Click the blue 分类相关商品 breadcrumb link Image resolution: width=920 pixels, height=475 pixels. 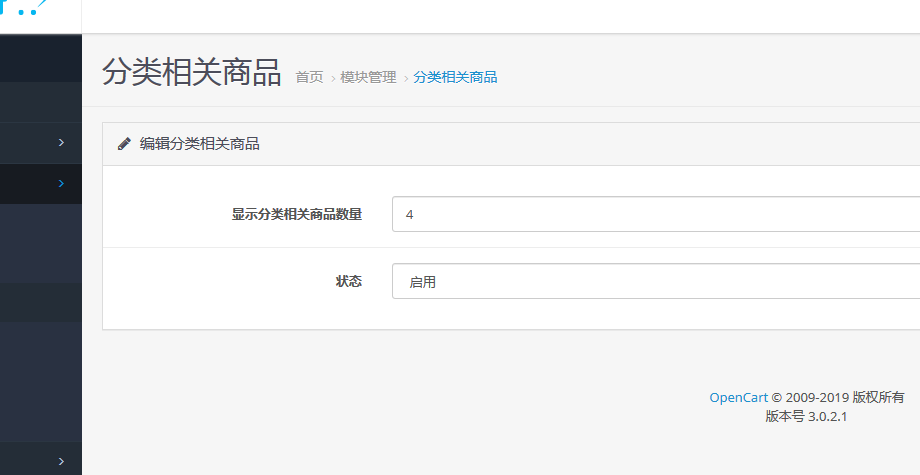455,77
